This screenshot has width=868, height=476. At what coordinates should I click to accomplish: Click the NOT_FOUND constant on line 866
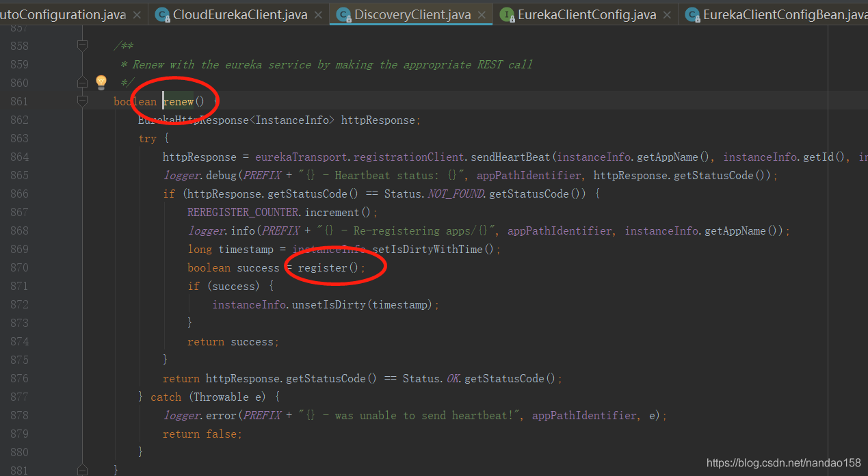coord(456,194)
